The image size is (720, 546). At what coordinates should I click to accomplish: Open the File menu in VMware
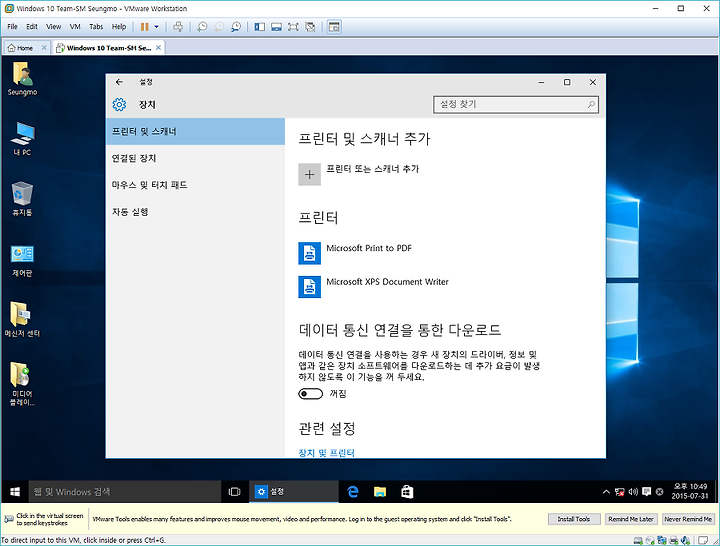click(12, 27)
